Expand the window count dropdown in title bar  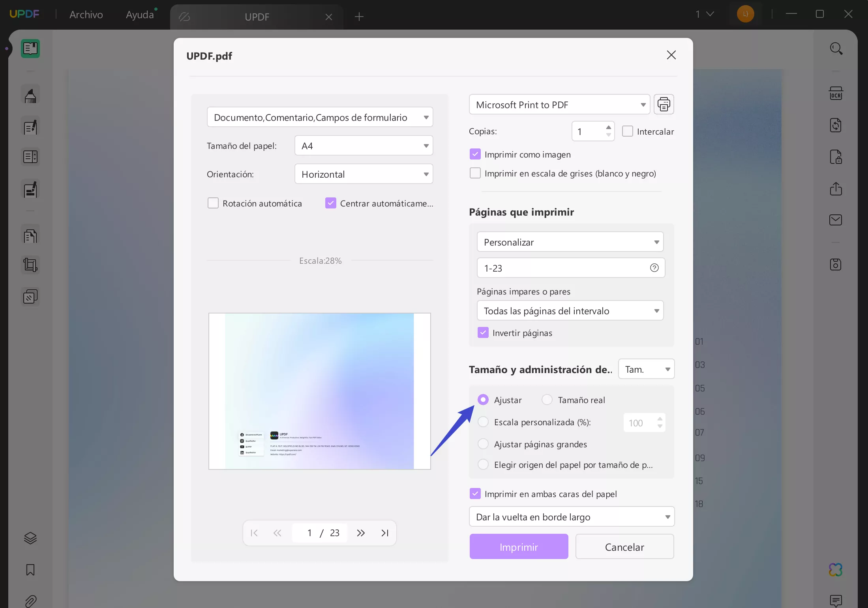[705, 14]
